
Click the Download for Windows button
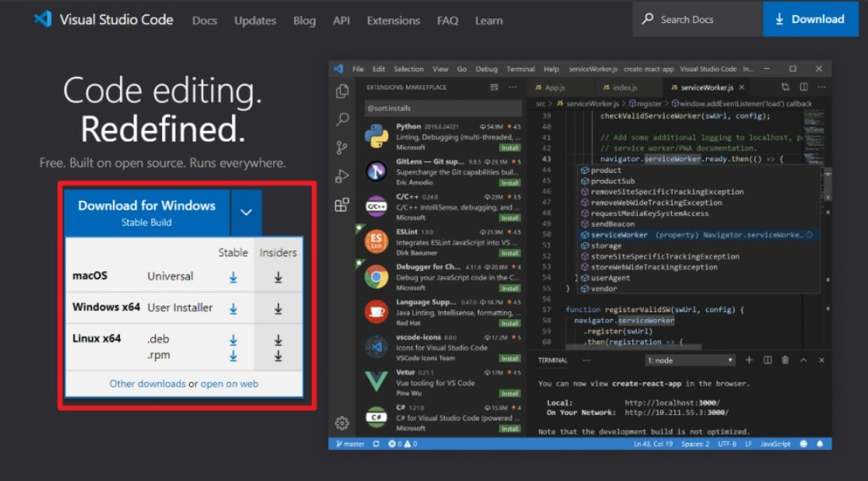click(x=147, y=213)
